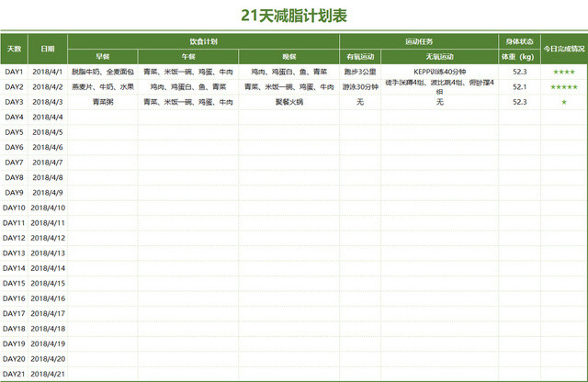This screenshot has width=588, height=382.
Task: Click DAY1 lunch cell '青菜、米饭一碗、鸡蛋、牛肉'
Action: coord(188,72)
